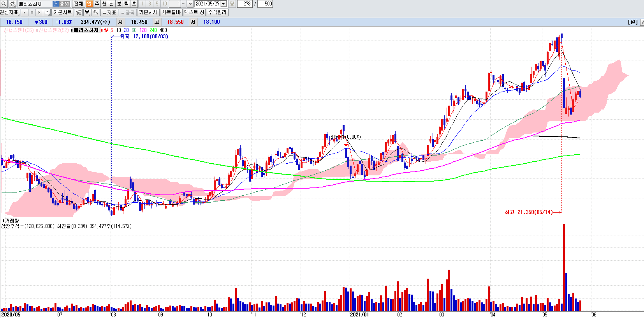The width and height of the screenshot is (644, 318).
Task: Click the change rate -1.63%
Action: coord(63,22)
